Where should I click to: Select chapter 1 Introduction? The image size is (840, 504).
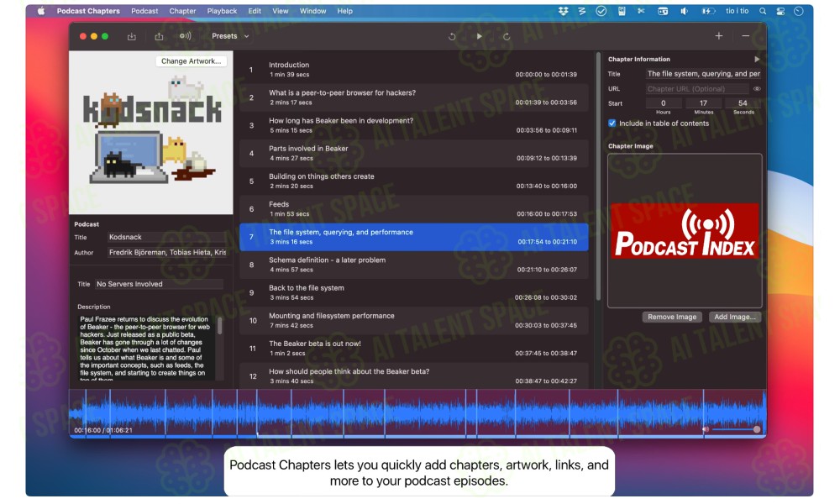point(413,70)
